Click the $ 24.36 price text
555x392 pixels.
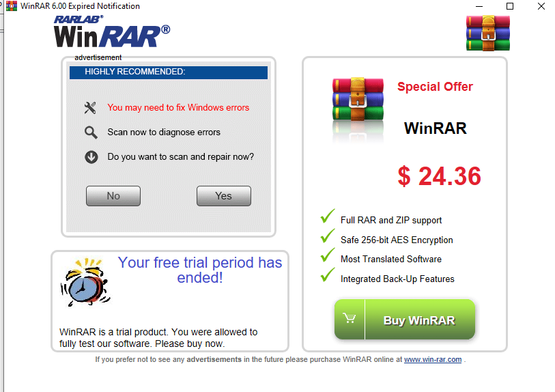click(439, 176)
